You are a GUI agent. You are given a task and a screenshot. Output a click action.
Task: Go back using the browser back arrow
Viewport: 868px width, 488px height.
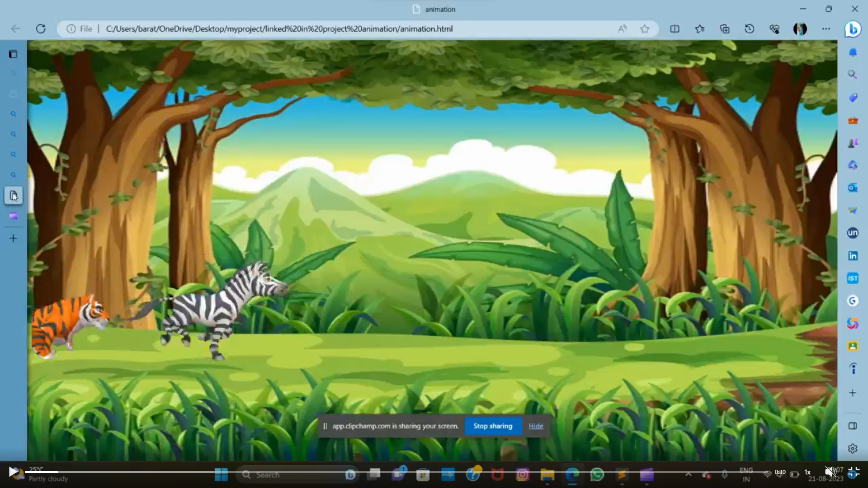[15, 29]
